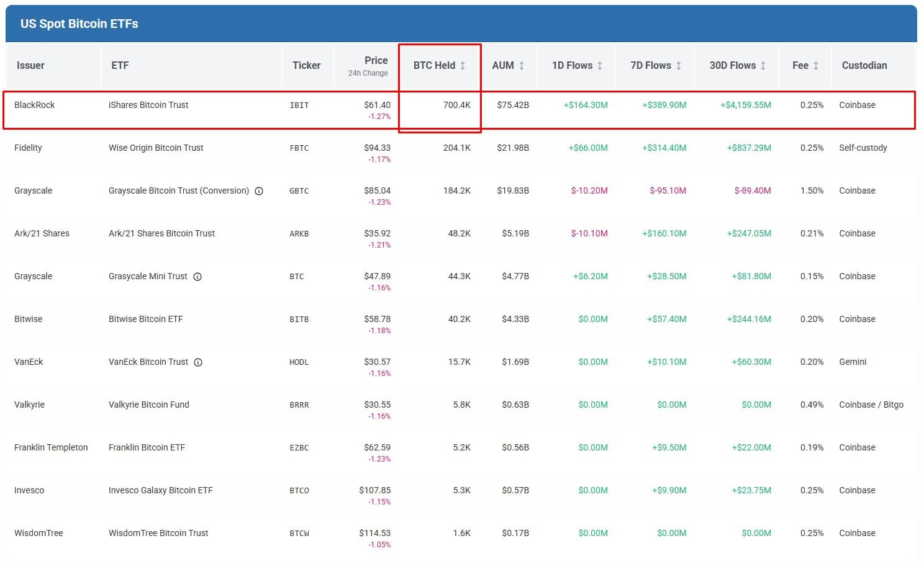Image resolution: width=924 pixels, height=564 pixels.
Task: Click the BITB ticker
Action: [299, 320]
